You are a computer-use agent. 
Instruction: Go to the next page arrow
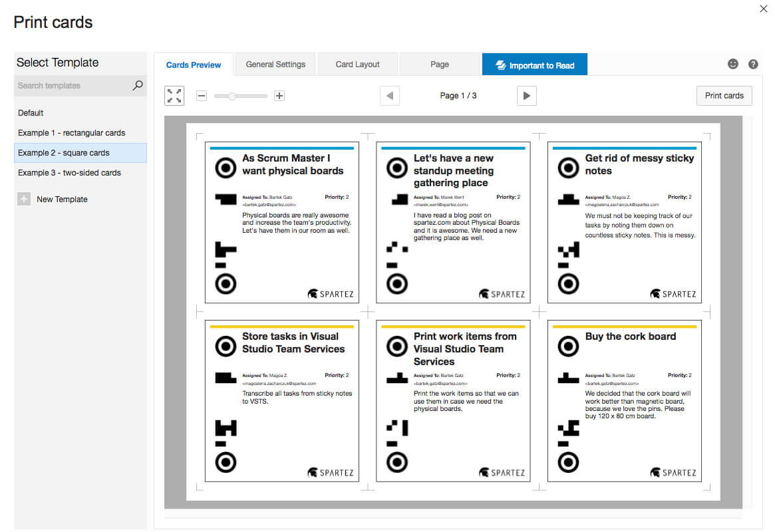526,96
